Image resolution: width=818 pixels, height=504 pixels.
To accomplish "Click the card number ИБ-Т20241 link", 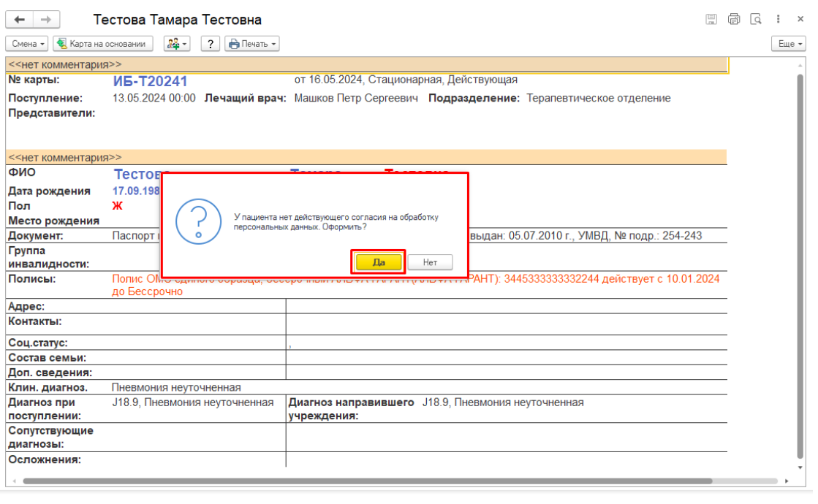I will (x=151, y=81).
